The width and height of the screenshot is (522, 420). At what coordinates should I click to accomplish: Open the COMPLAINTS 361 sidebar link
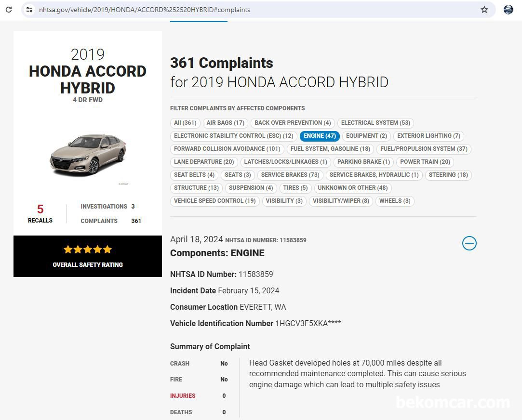coord(111,221)
